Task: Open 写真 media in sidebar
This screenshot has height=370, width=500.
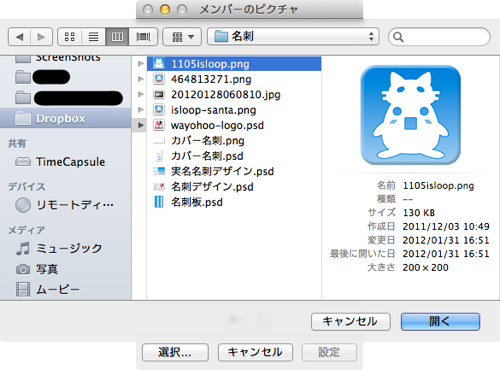Action: pos(66,269)
